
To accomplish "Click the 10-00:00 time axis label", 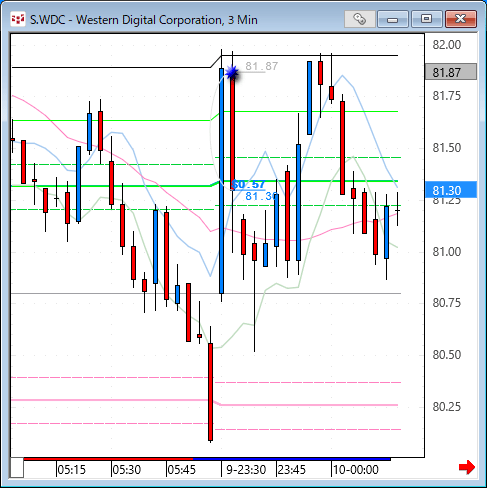I will tap(356, 470).
